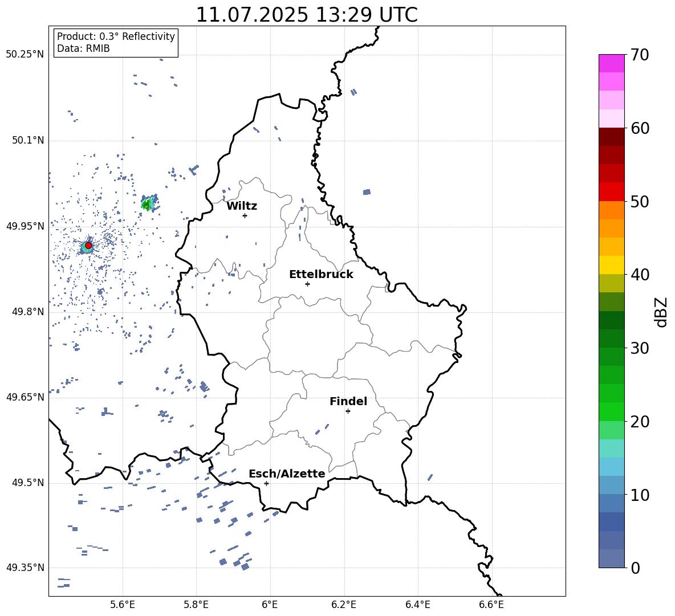
Task: Click the 30 tick label on colorbar
Action: click(640, 348)
